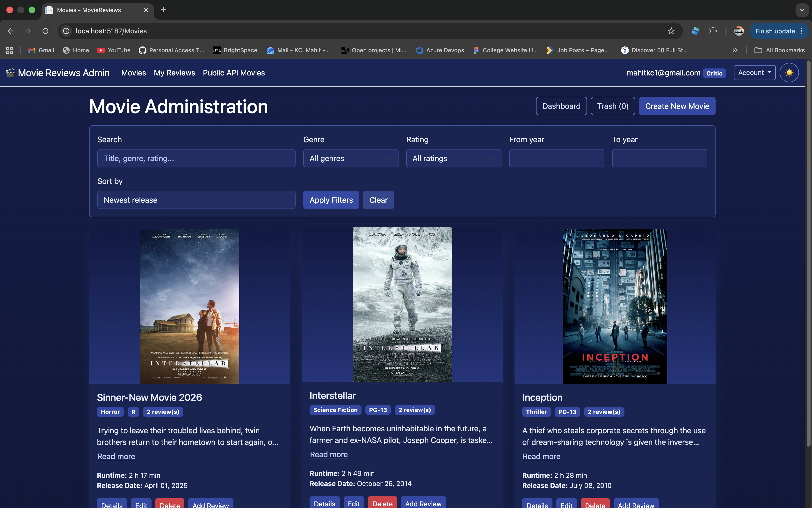This screenshot has height=508, width=812.
Task: Open the Dashboard button
Action: pos(561,106)
